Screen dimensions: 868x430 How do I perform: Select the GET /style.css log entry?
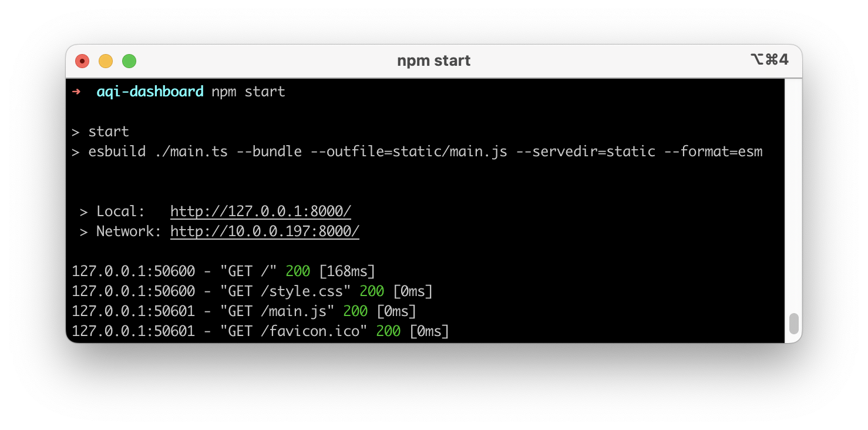253,291
